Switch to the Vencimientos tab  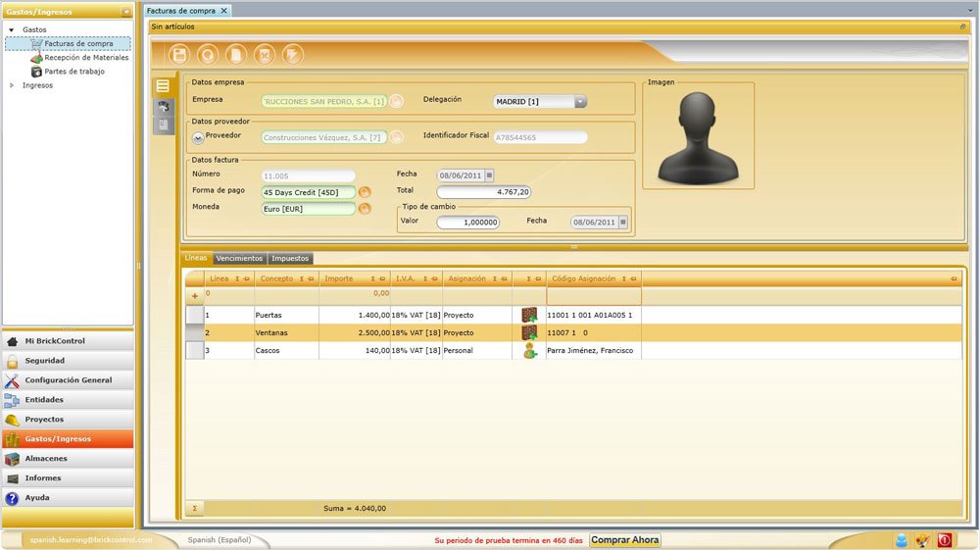[239, 258]
